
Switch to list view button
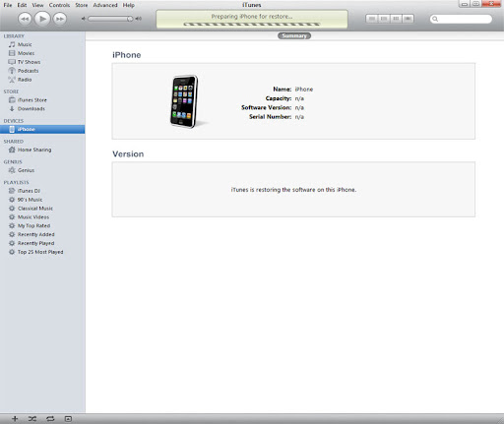point(372,19)
